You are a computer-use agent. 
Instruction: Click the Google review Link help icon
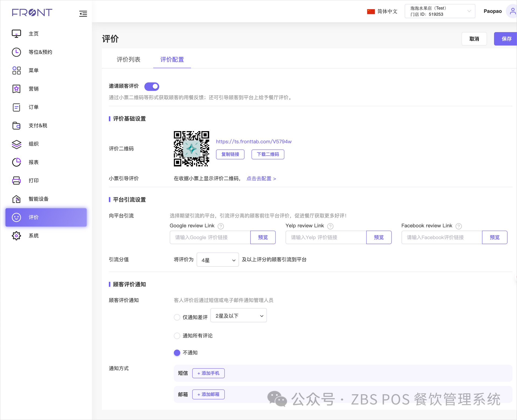pyautogui.click(x=221, y=226)
